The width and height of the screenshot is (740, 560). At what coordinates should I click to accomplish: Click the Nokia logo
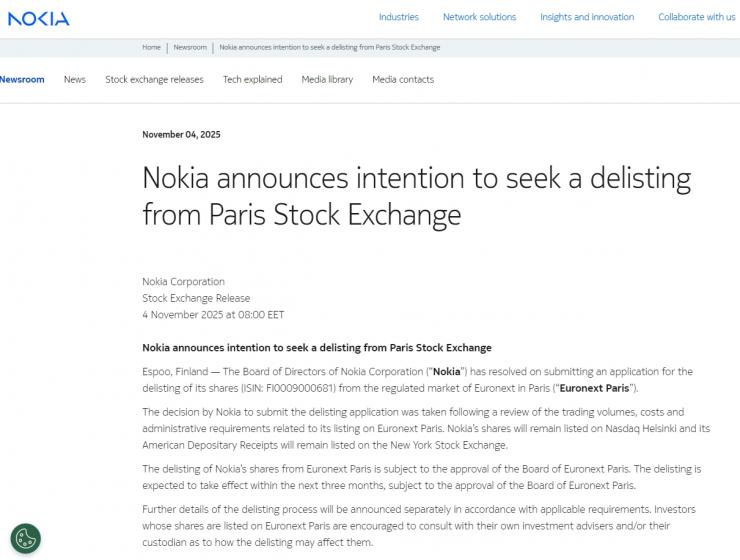[39, 18]
